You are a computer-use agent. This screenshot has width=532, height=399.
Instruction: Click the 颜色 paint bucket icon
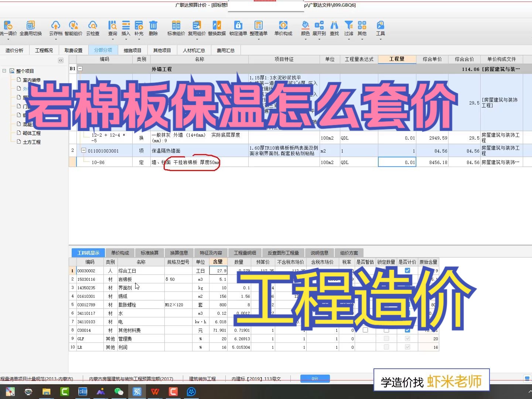(305, 25)
